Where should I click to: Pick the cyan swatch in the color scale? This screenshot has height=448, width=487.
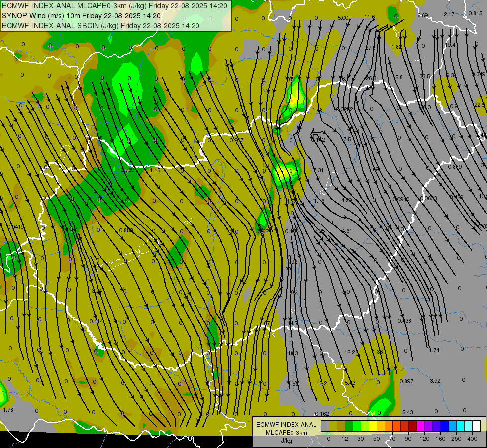click(x=460, y=426)
